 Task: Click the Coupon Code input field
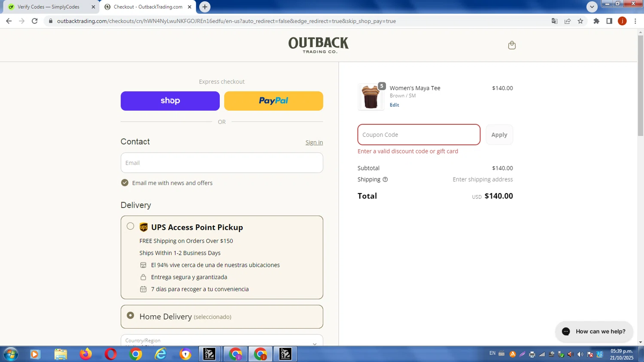pos(419,135)
